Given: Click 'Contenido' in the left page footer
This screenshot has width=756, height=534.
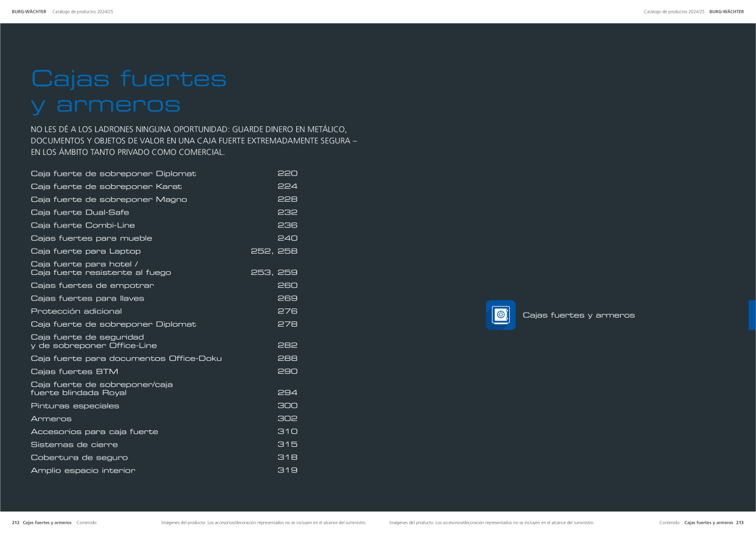Looking at the screenshot, I should (x=87, y=522).
